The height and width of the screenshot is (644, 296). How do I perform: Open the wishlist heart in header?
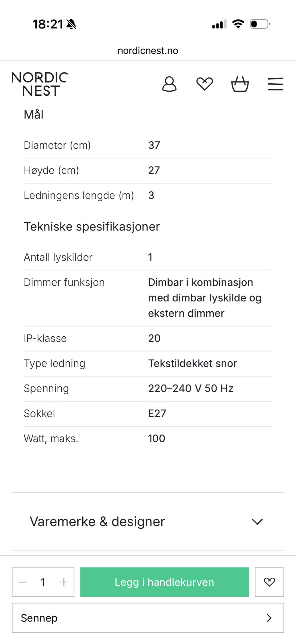(205, 84)
